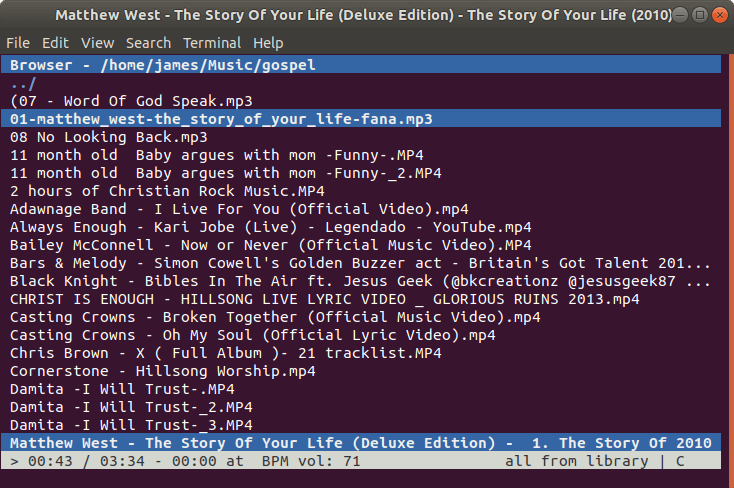Click the Browser path header /home/james/Music/gospel
This screenshot has height=488, width=734.
[x=361, y=65]
